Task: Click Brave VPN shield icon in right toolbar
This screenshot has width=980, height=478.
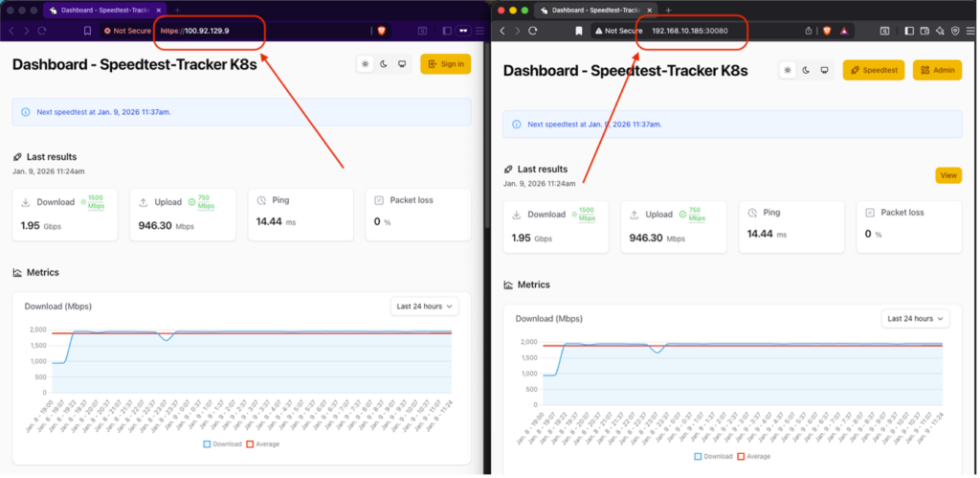Action: point(955,31)
